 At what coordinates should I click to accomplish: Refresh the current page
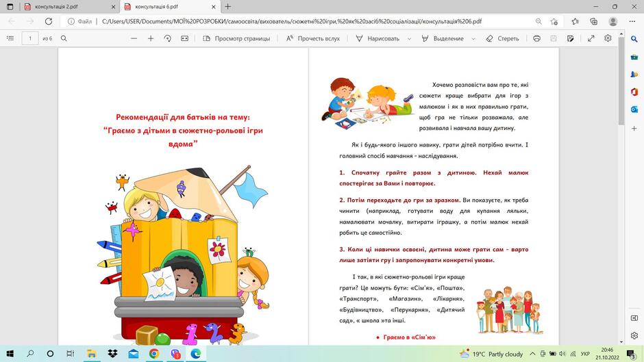point(49,21)
